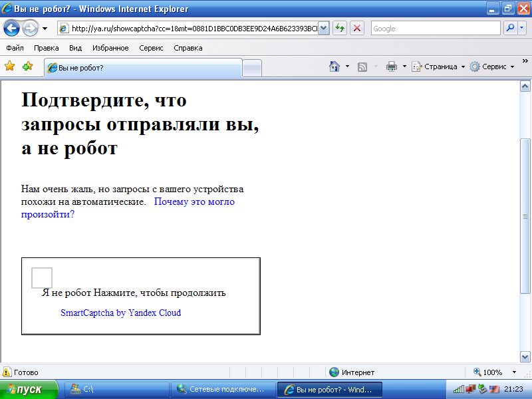Open a new blank tab
532x399 pixels.
pos(252,68)
